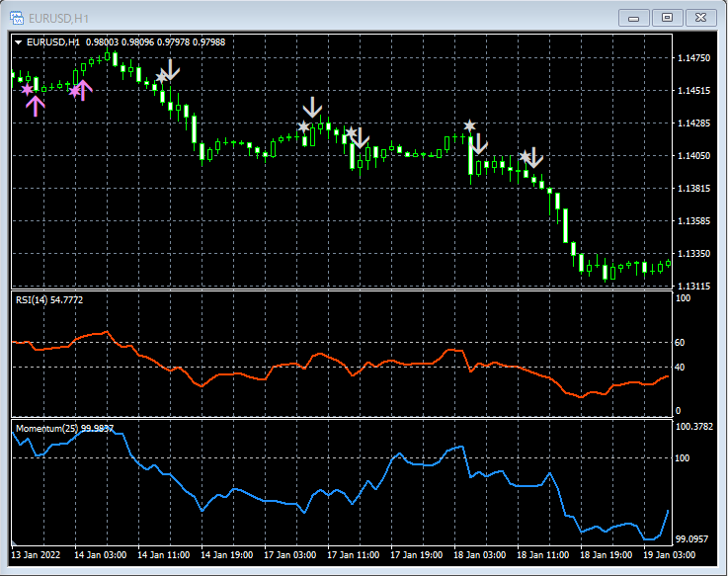Click the chart window icon in title bar

[x=17, y=17]
